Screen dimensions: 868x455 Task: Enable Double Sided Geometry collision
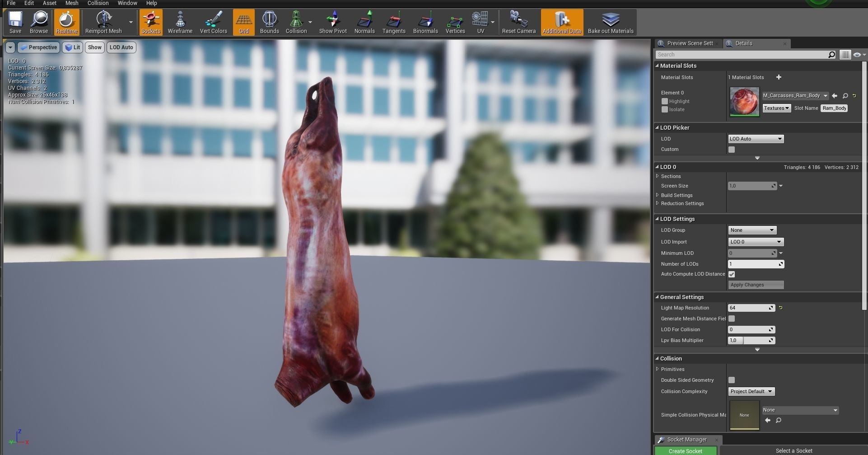pos(732,380)
